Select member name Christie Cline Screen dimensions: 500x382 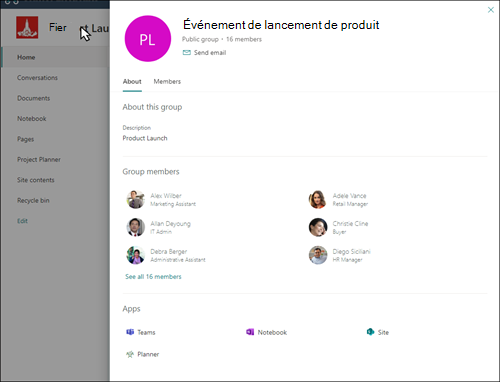pos(350,224)
